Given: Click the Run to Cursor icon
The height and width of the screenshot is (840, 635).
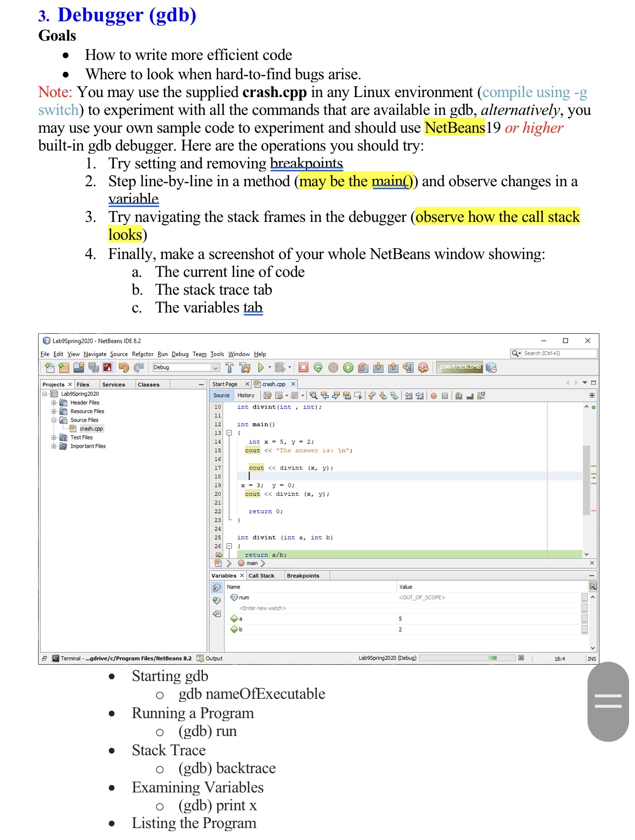Looking at the screenshot, I should 408,367.
